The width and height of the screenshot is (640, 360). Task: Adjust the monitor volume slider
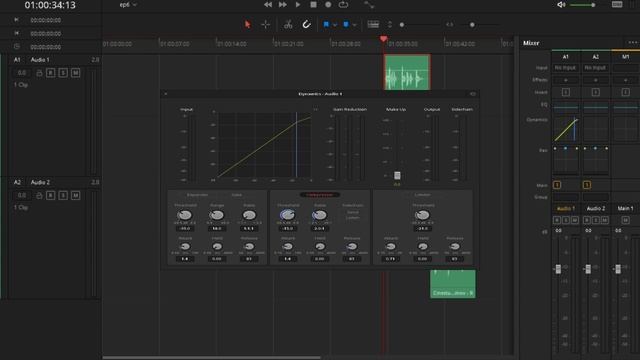pos(582,5)
